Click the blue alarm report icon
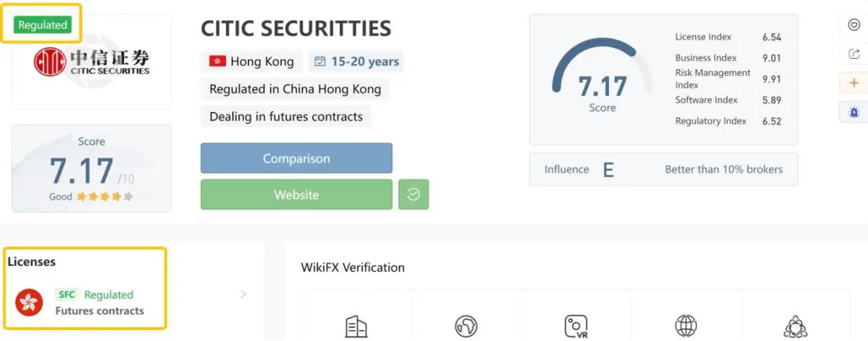 [x=853, y=112]
